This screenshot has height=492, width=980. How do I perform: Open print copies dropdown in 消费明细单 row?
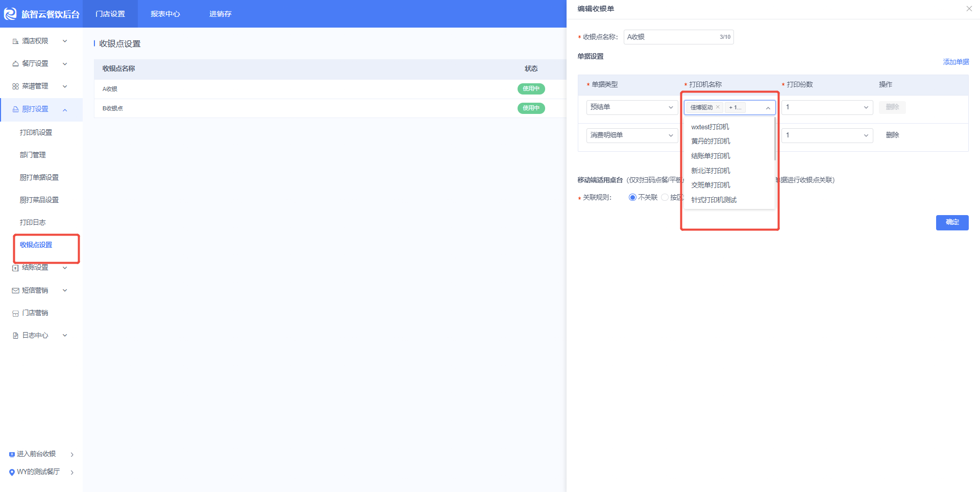pyautogui.click(x=827, y=135)
